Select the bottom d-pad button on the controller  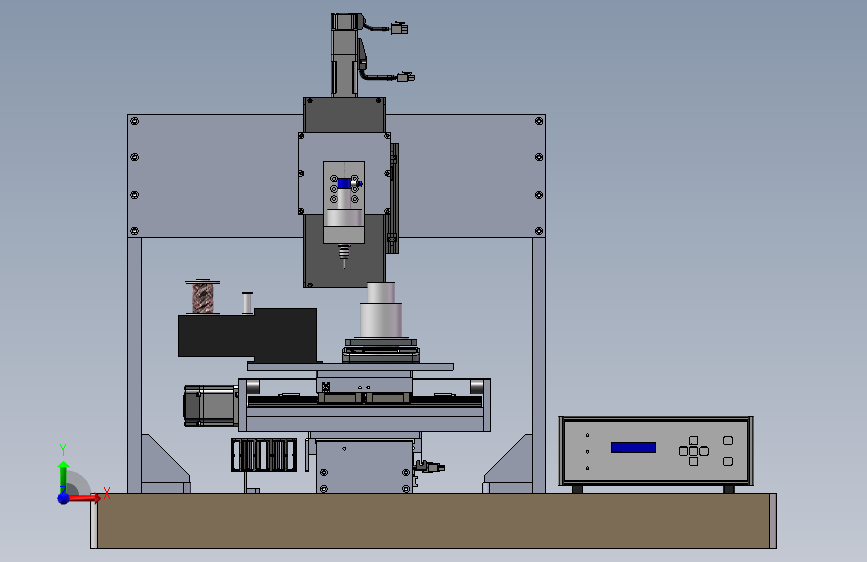point(693,461)
